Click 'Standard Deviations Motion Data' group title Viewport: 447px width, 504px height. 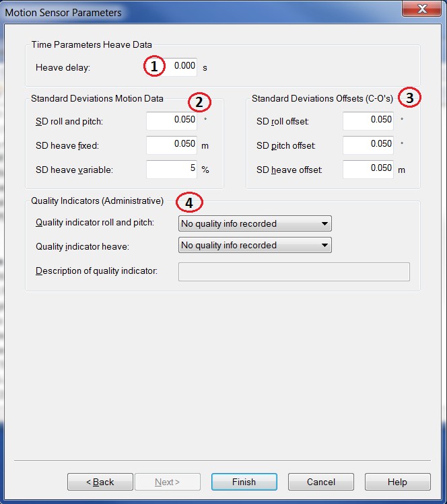97,98
